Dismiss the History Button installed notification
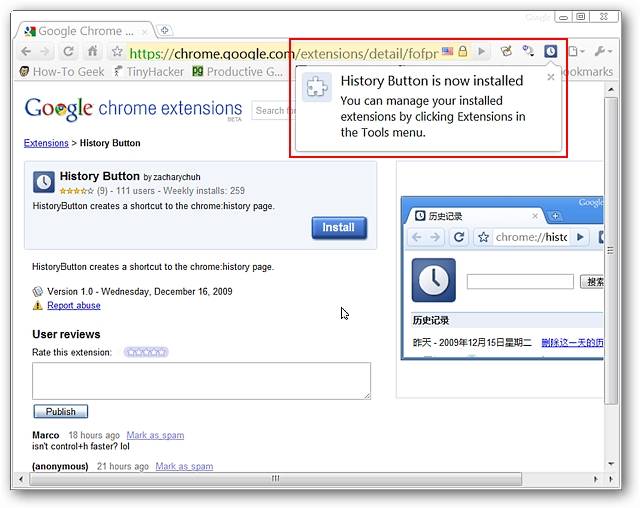Screen dimensions: 640x508 [x=551, y=77]
